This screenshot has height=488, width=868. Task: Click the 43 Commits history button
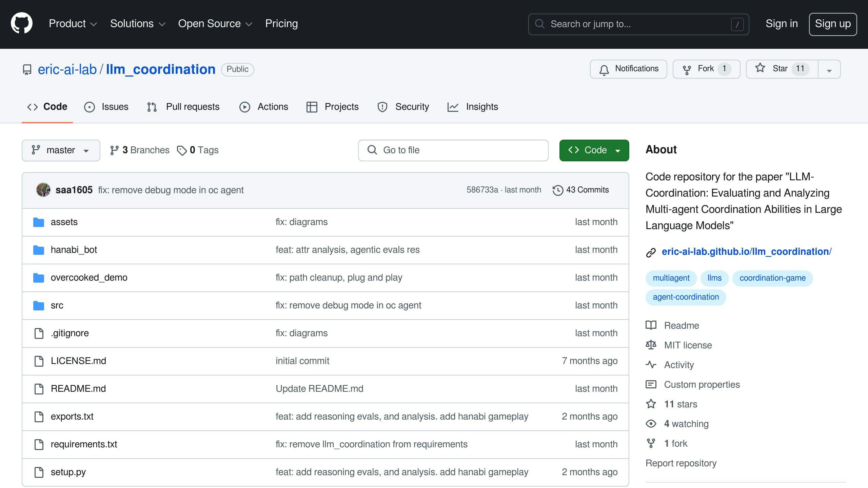tap(581, 190)
